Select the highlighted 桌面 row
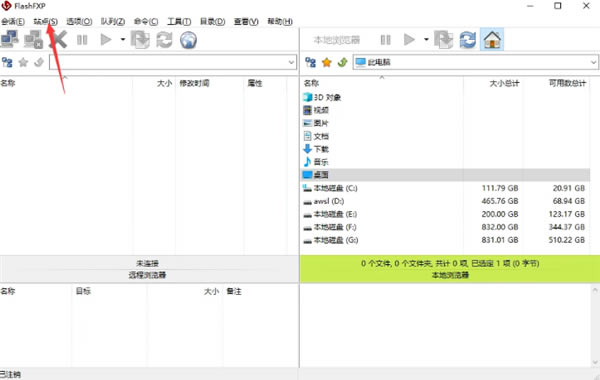This screenshot has height=380, width=600. coord(446,175)
